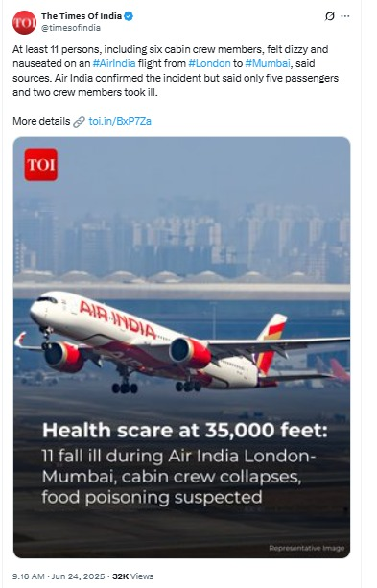The image size is (377, 588).
Task: Click the 32K Views count
Action: (x=132, y=576)
